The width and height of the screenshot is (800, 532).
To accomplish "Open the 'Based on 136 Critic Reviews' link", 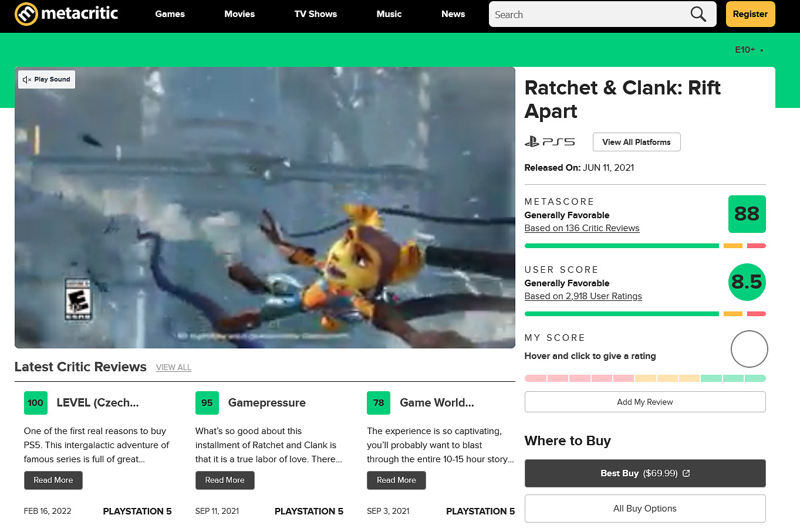I will tap(582, 228).
